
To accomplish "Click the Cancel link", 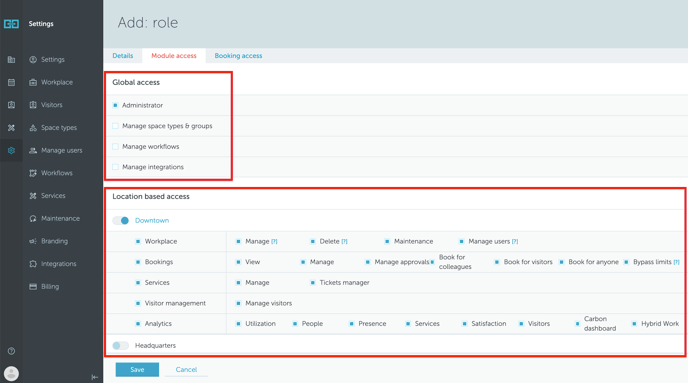I will [x=186, y=369].
